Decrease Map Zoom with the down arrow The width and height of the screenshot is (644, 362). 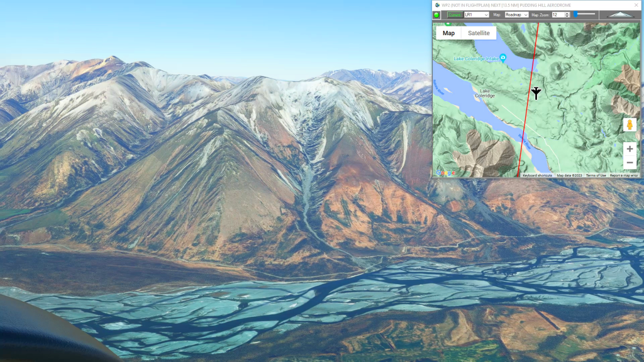pos(567,16)
